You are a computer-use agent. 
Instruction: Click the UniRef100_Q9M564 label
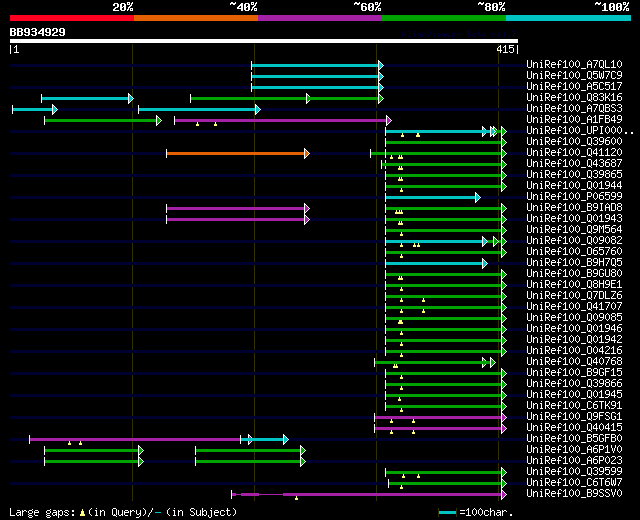click(574, 229)
